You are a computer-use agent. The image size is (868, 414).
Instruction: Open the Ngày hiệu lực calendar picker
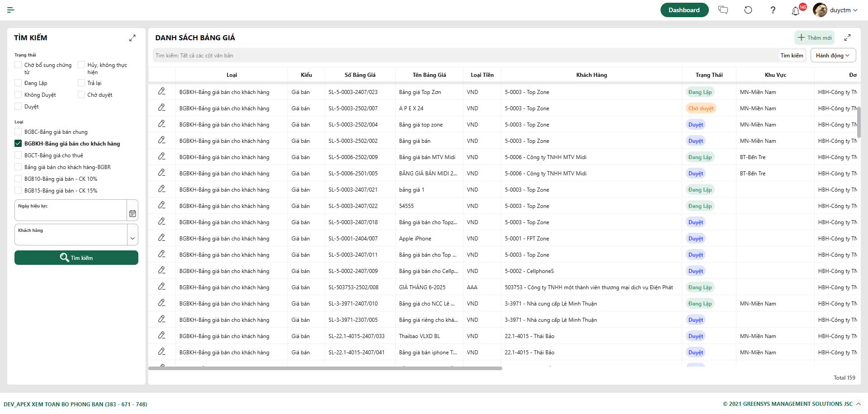point(132,213)
